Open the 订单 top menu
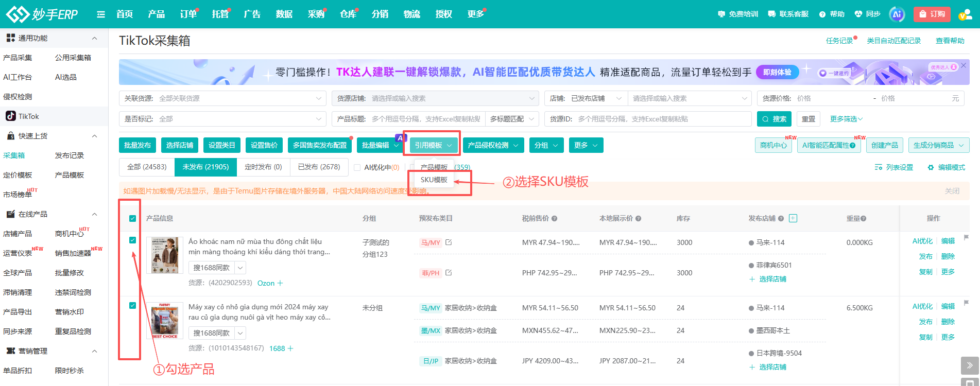Viewport: 980px width, 386px height. coord(188,14)
